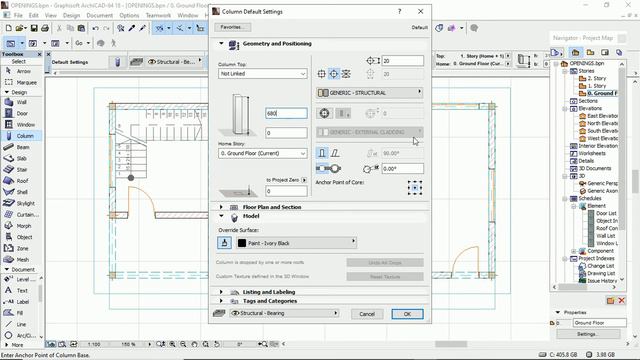Select the Zone tool in Toolbox
Screen dimensions: 640x360
[x=21, y=248]
